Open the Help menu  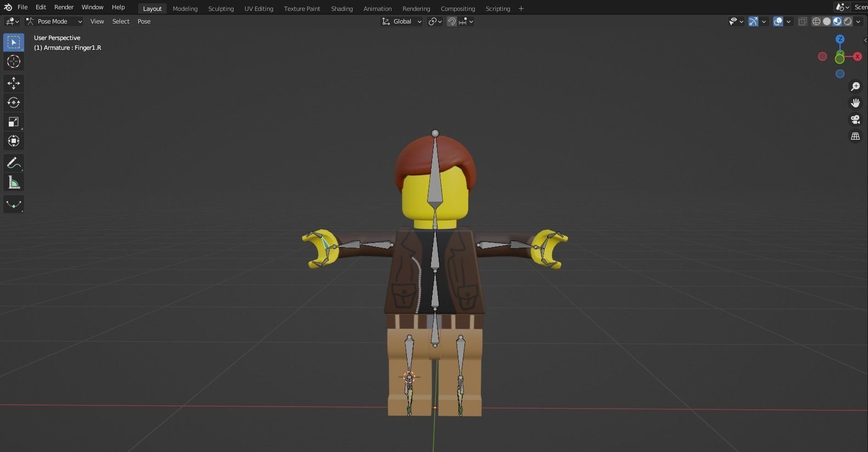point(118,7)
